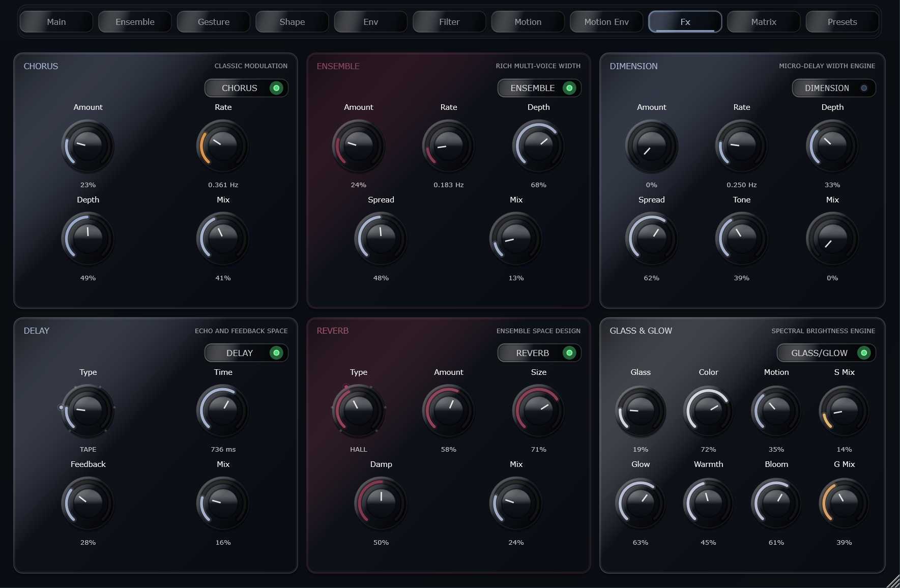This screenshot has width=900, height=588.
Task: Click the Warmth knob
Action: (708, 504)
